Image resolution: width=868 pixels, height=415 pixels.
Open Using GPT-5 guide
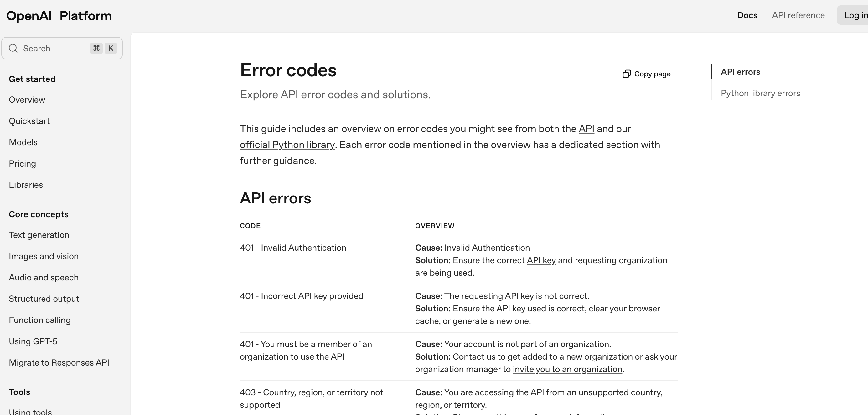click(33, 341)
